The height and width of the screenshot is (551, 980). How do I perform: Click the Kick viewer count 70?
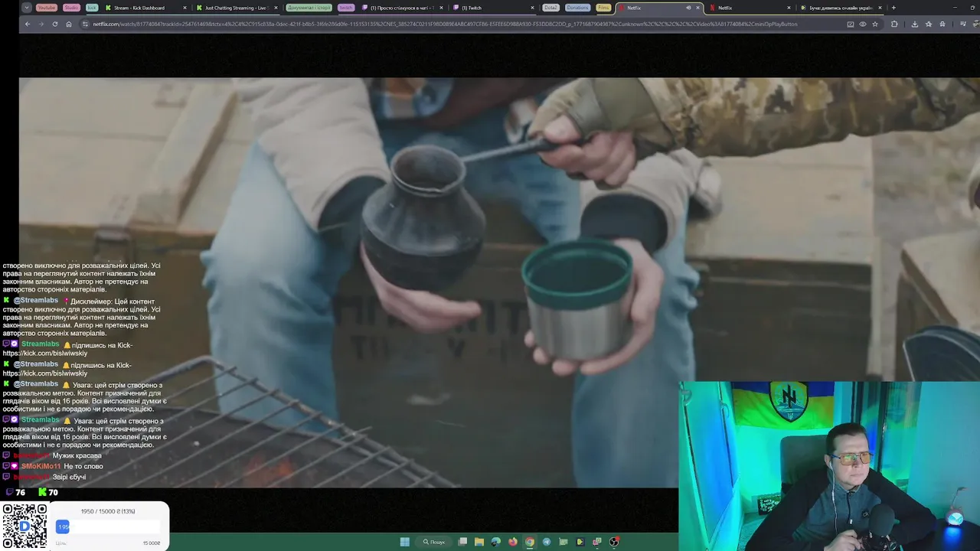(47, 492)
